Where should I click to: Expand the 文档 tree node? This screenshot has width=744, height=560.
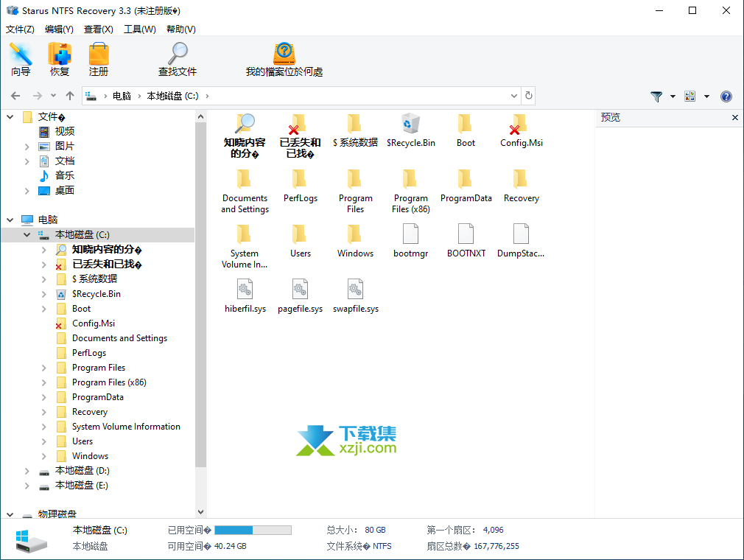[x=27, y=161]
